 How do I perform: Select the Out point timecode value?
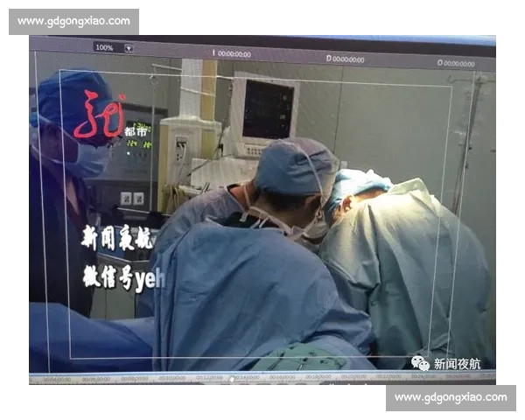(x=460, y=64)
